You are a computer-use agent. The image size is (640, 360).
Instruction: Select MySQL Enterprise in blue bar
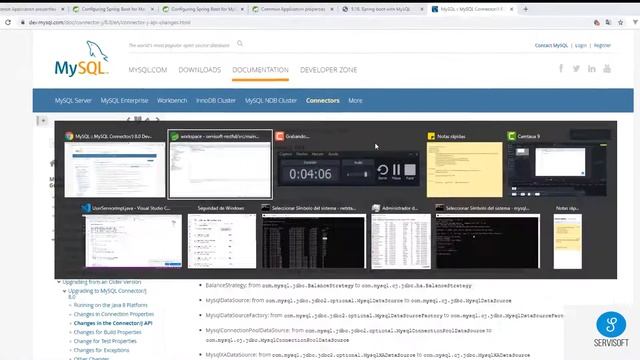pos(124,100)
